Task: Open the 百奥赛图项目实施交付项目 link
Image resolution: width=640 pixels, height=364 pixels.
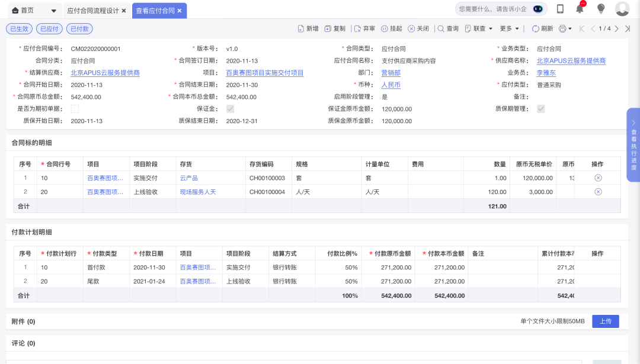Action: [264, 73]
